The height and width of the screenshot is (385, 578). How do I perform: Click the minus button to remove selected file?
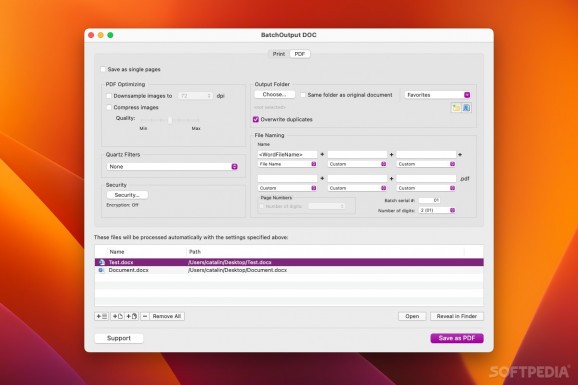click(x=145, y=316)
